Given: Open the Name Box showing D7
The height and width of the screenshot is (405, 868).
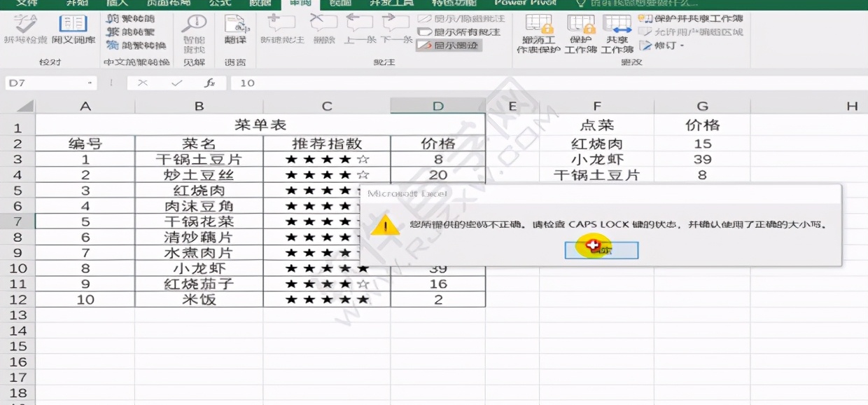Looking at the screenshot, I should tap(42, 82).
